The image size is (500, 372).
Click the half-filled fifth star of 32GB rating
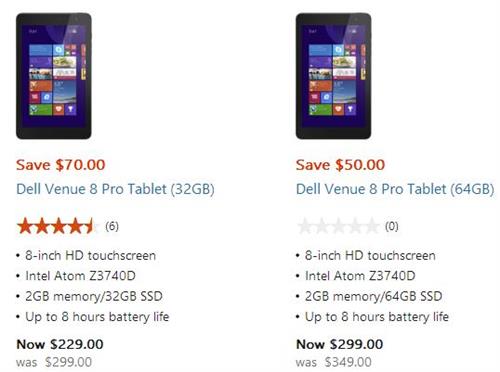(91, 226)
